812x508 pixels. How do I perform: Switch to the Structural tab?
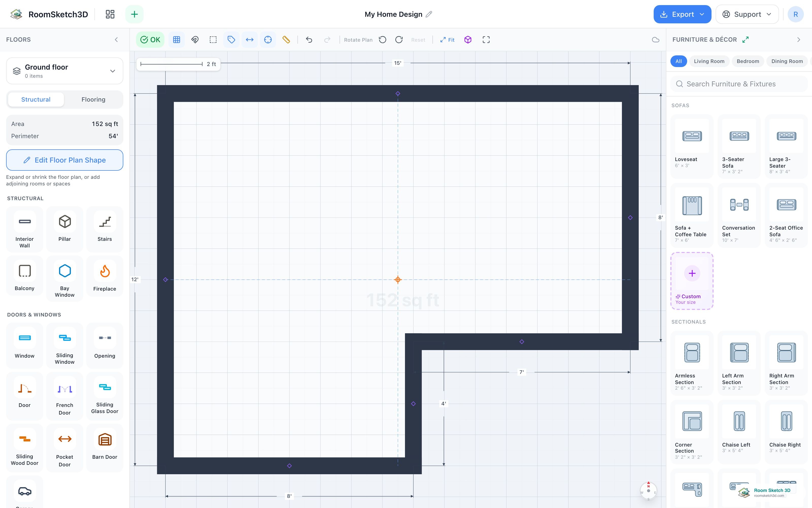[36, 100]
